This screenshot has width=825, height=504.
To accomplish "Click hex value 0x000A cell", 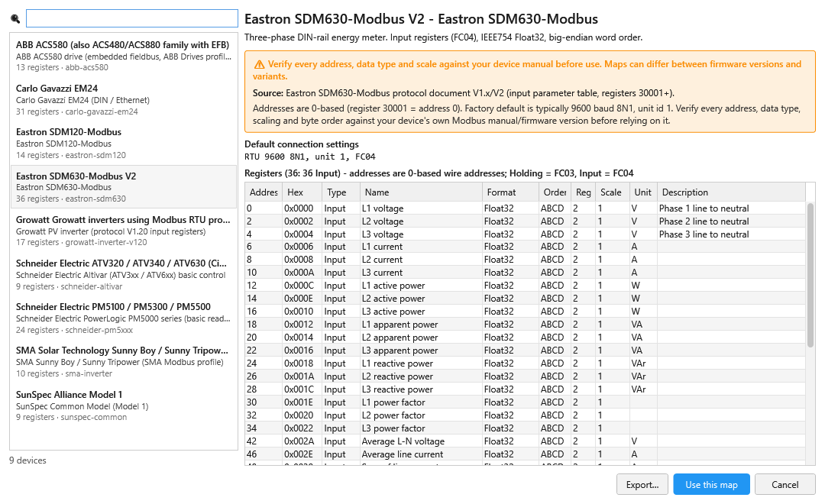I will (302, 273).
